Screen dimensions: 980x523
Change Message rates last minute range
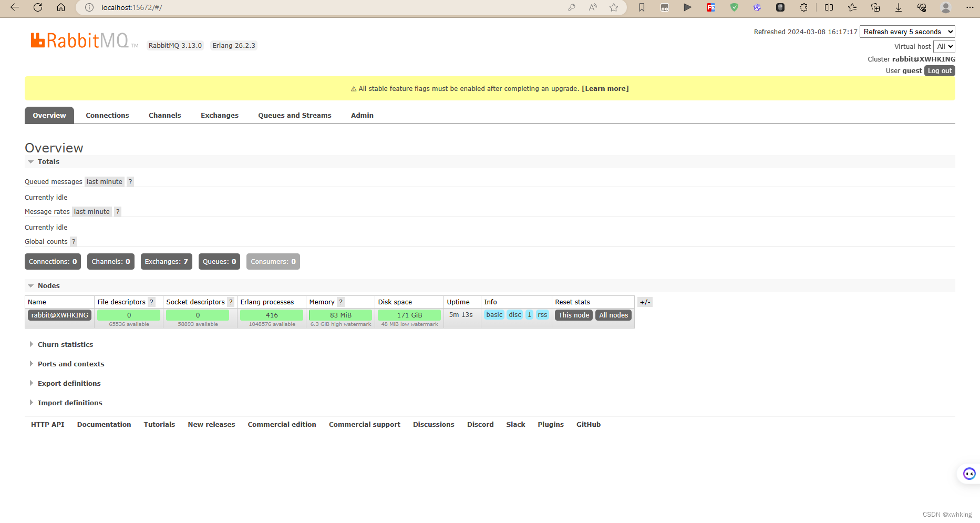[x=92, y=212]
